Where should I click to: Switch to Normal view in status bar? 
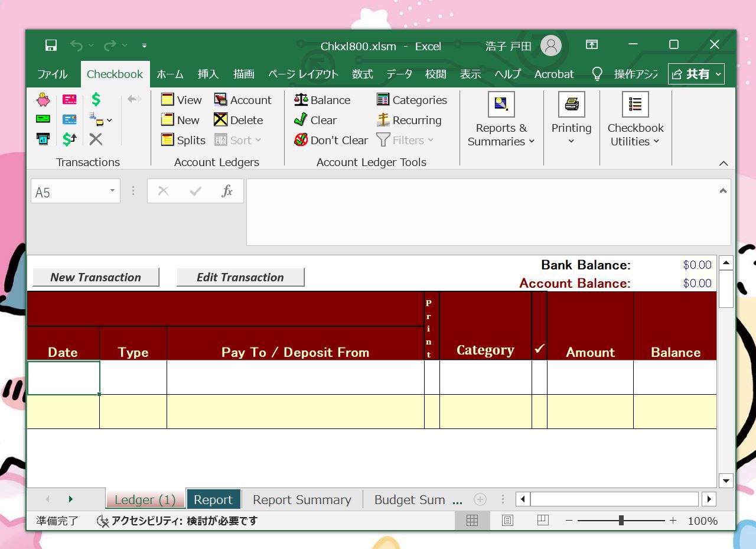tap(472, 520)
